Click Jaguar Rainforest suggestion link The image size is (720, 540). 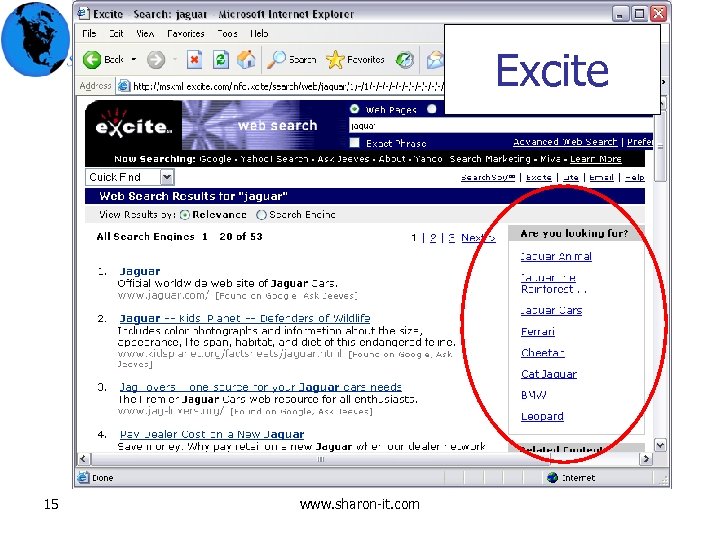pos(552,283)
